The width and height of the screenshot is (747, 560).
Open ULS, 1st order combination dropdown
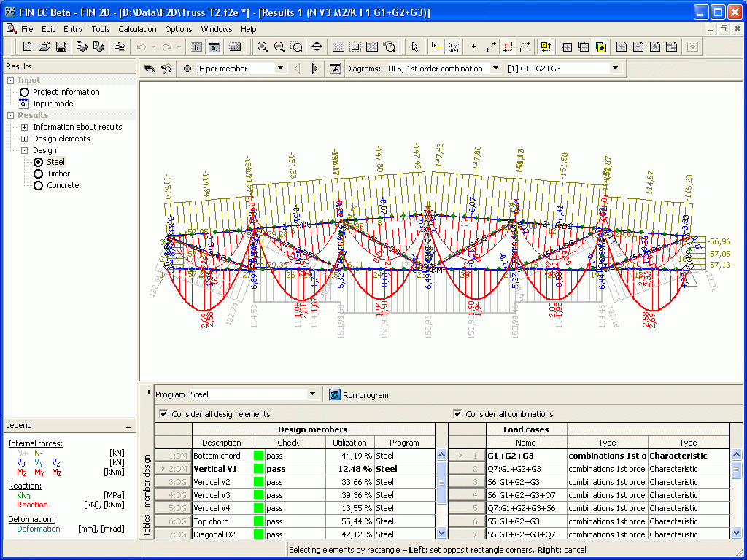point(495,69)
